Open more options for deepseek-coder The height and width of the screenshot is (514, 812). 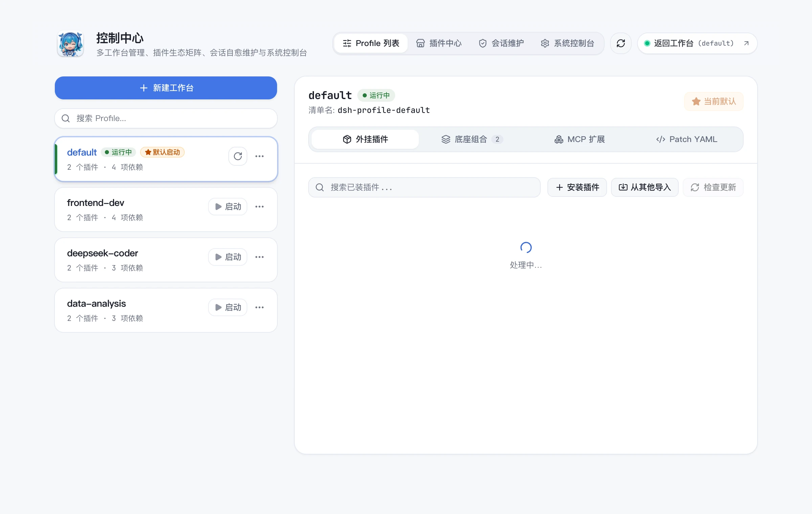[260, 257]
